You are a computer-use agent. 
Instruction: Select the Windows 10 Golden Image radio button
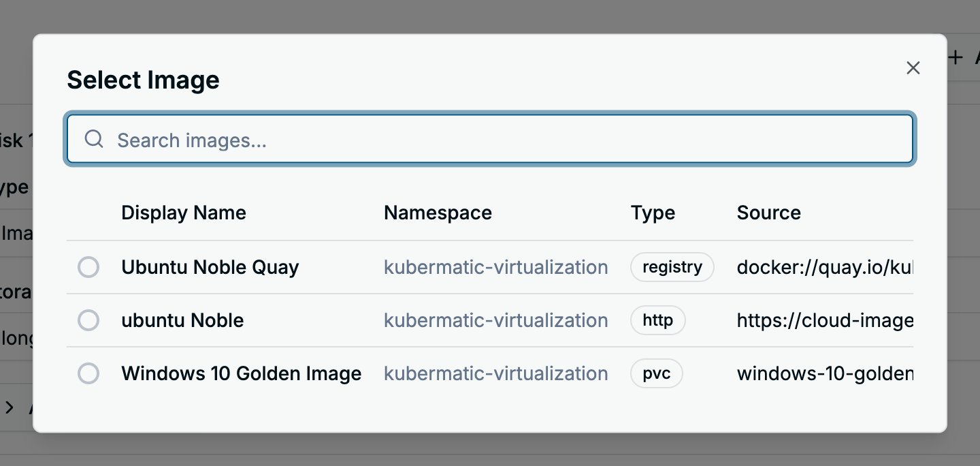88,373
